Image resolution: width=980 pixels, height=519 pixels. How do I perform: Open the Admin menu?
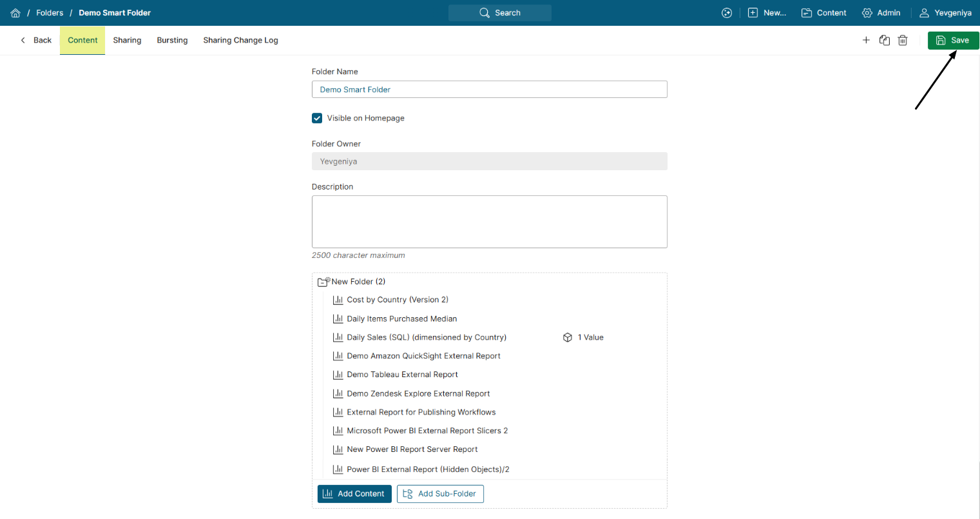881,13
